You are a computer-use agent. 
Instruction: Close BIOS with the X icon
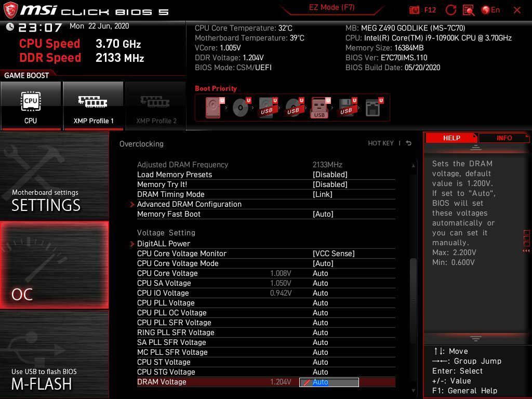coord(517,10)
